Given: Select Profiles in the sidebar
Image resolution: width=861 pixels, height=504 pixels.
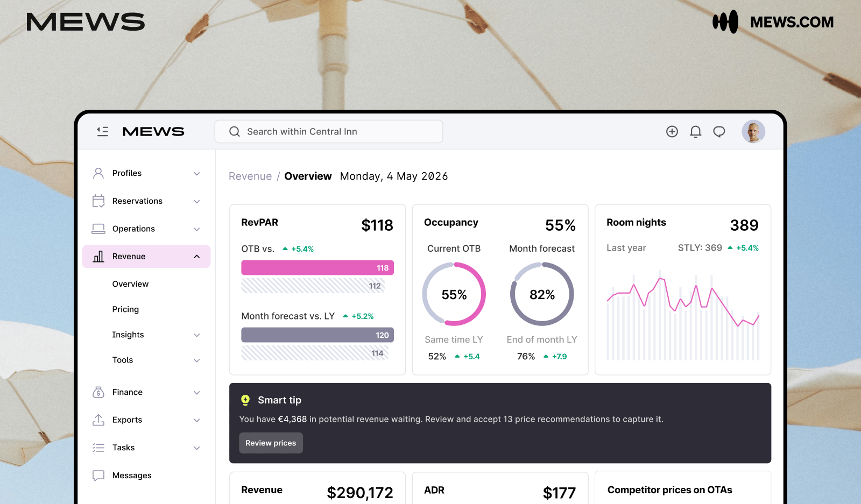Looking at the screenshot, I should pyautogui.click(x=127, y=173).
